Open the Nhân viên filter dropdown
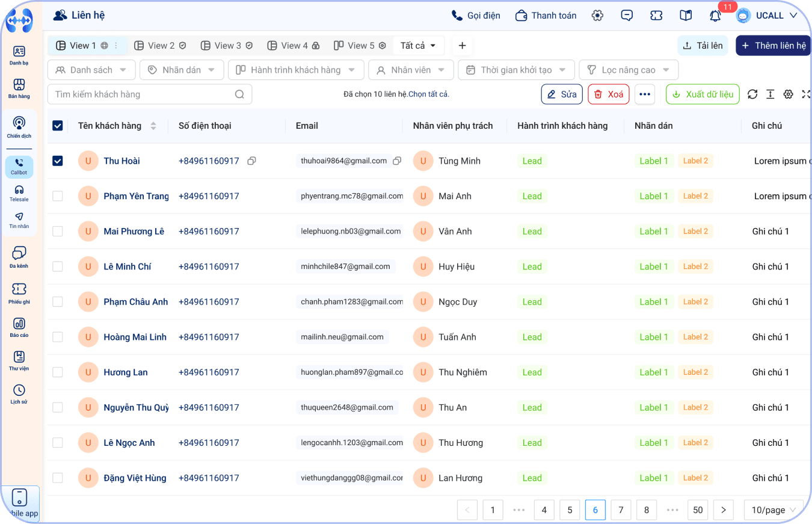Image resolution: width=812 pixels, height=524 pixels. click(411, 70)
